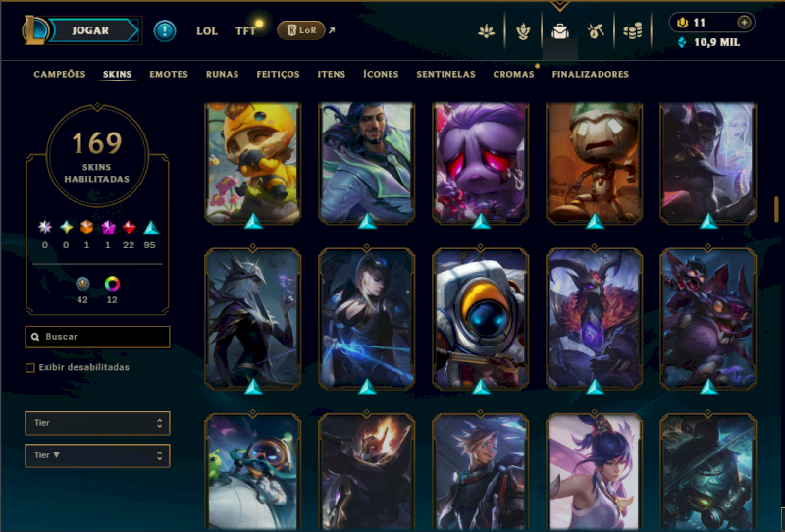Viewport: 785px width, 532px height.
Task: Open the second Tier sorting dropdown
Action: (97, 455)
